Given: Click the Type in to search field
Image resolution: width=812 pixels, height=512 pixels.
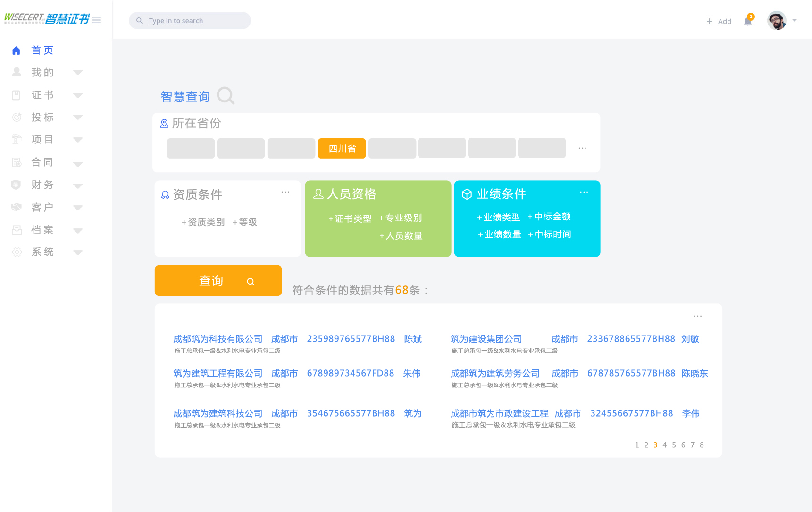Looking at the screenshot, I should click(x=190, y=21).
